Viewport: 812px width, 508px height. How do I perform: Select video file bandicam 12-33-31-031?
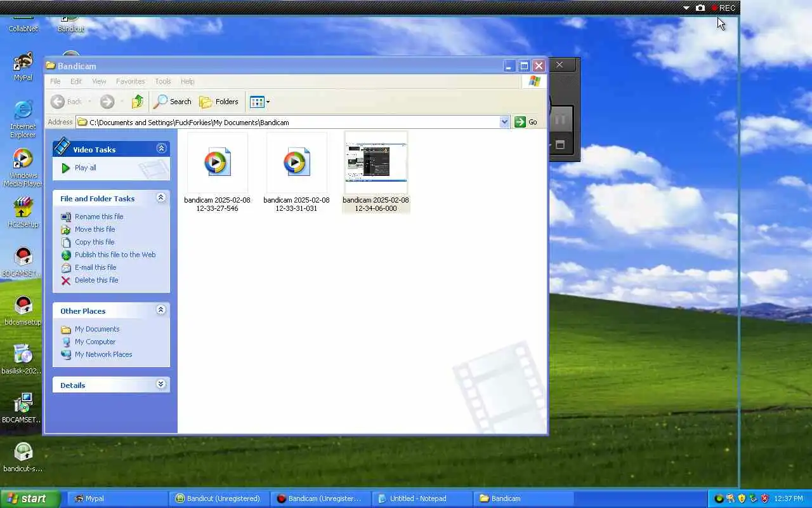pos(296,173)
